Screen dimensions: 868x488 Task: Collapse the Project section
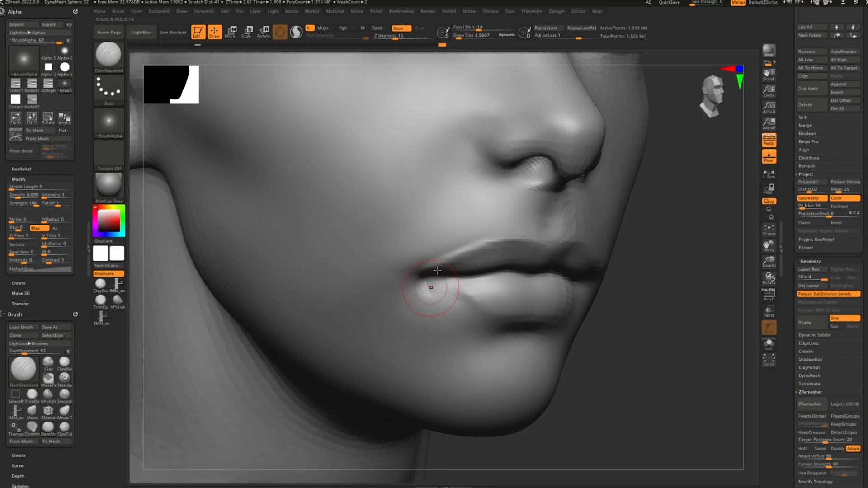tap(806, 174)
